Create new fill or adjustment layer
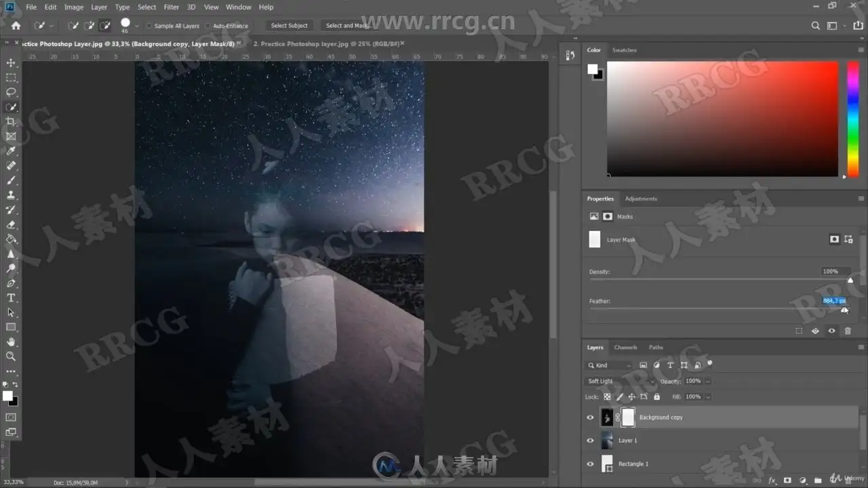The width and height of the screenshot is (868, 488). [x=802, y=481]
